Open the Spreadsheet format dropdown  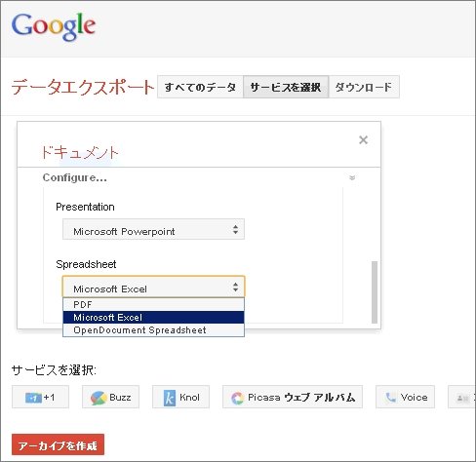pyautogui.click(x=153, y=287)
